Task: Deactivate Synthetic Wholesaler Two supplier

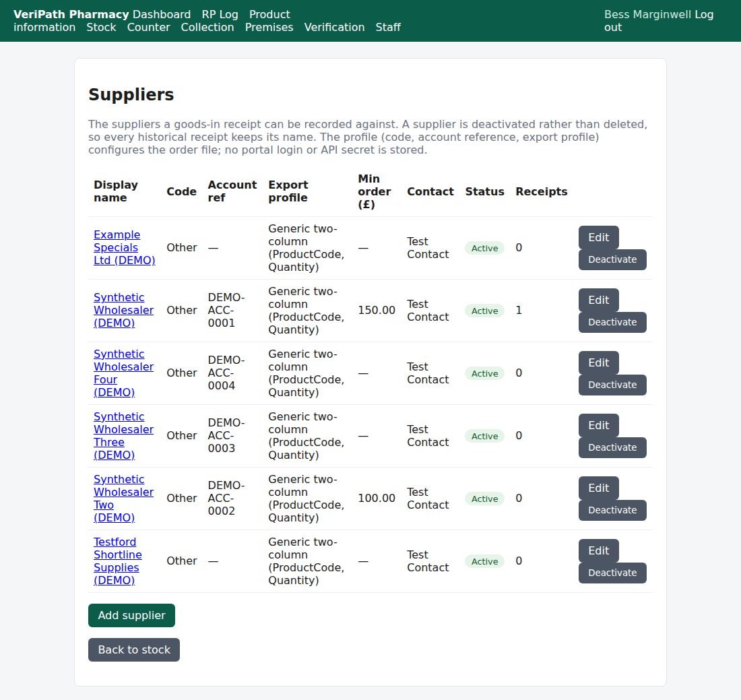Action: 612,510
